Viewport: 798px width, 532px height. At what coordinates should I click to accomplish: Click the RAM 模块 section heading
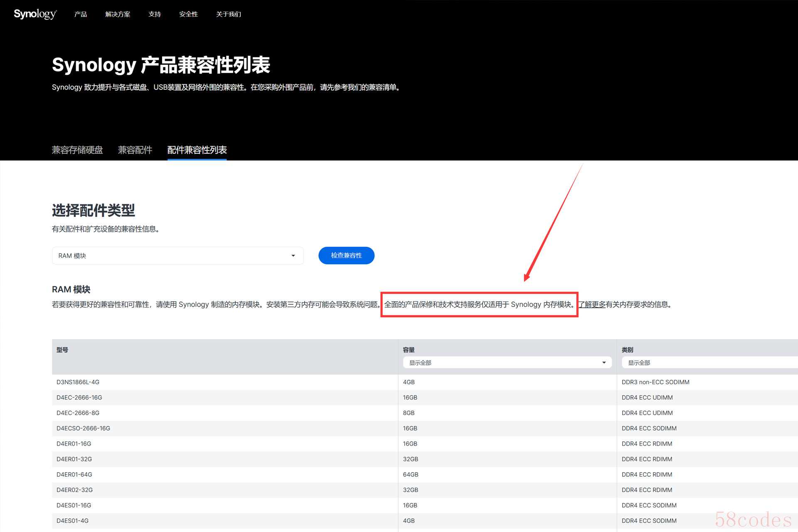tap(71, 289)
